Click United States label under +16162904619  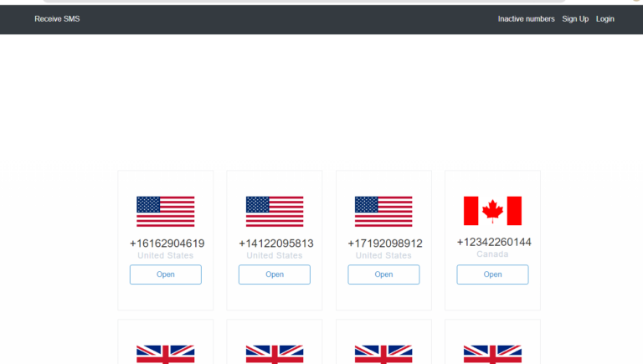pos(166,255)
